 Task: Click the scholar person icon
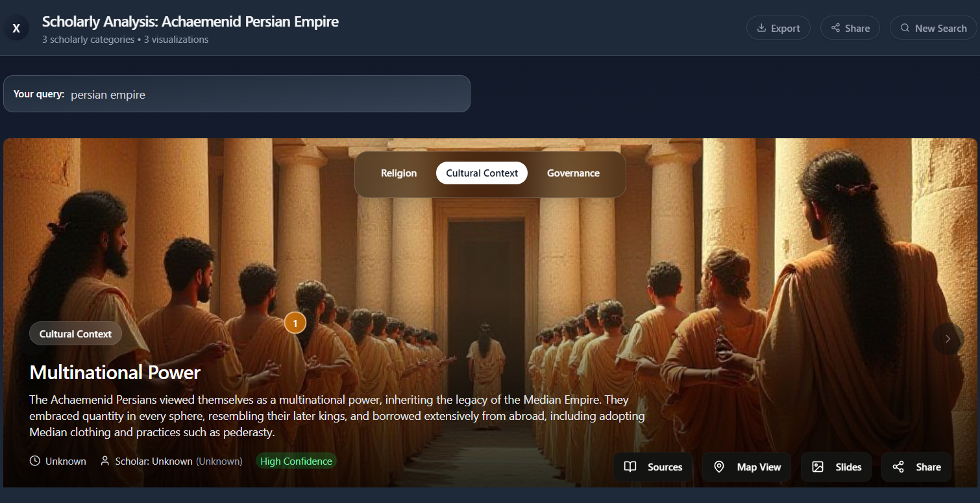[x=104, y=461]
